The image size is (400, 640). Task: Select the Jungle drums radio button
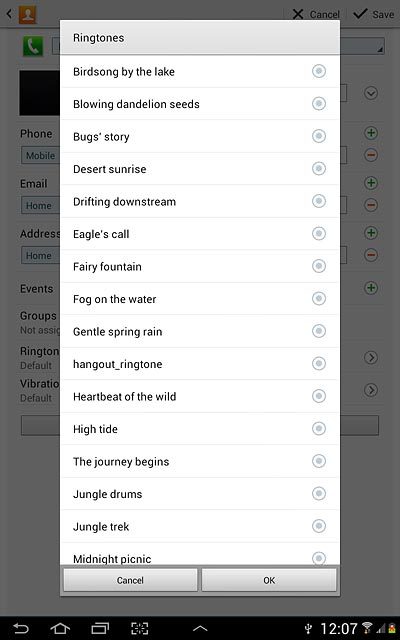tap(319, 493)
